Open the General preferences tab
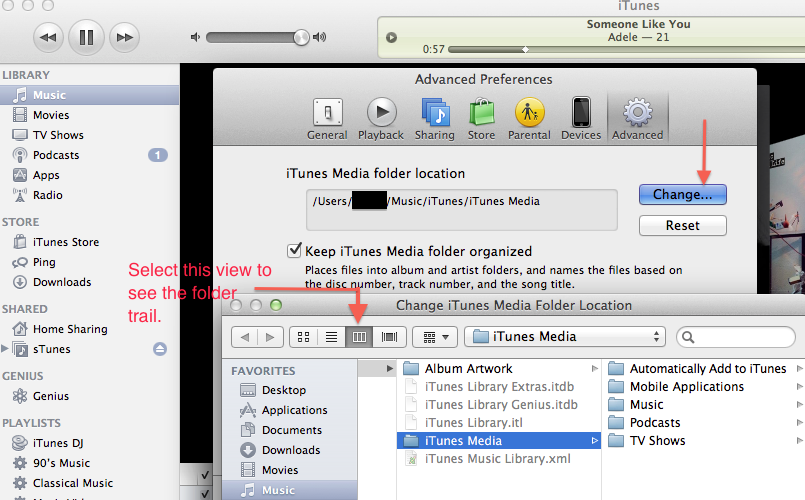The height and width of the screenshot is (500, 805). (x=327, y=119)
